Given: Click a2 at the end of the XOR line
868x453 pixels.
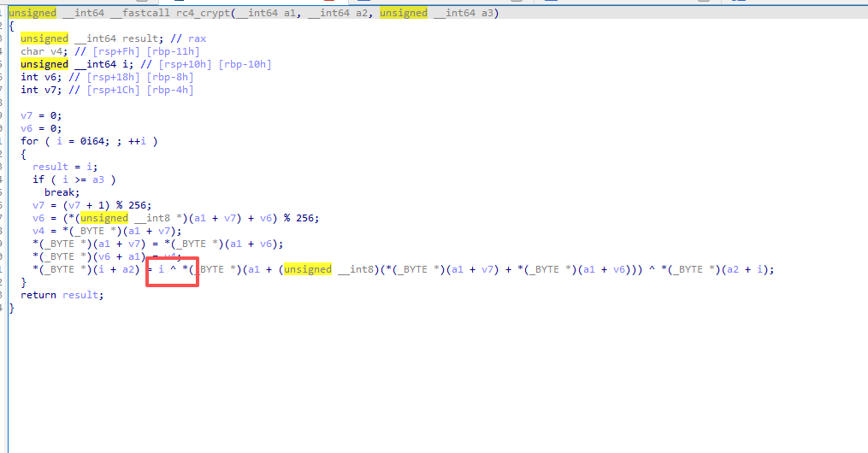Looking at the screenshot, I should coord(733,269).
